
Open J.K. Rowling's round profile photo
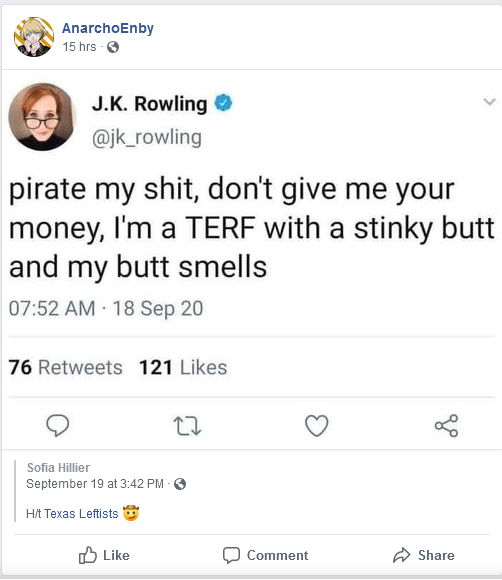[x=41, y=117]
